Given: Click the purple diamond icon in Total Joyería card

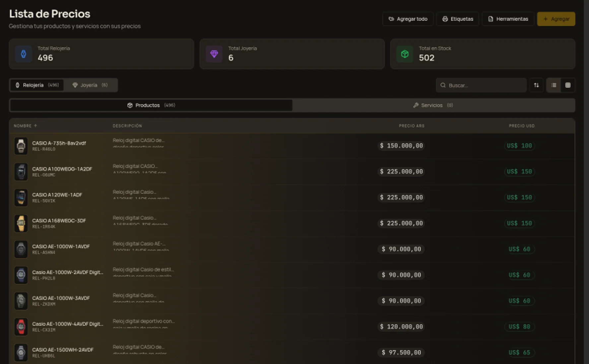Looking at the screenshot, I should (x=214, y=54).
